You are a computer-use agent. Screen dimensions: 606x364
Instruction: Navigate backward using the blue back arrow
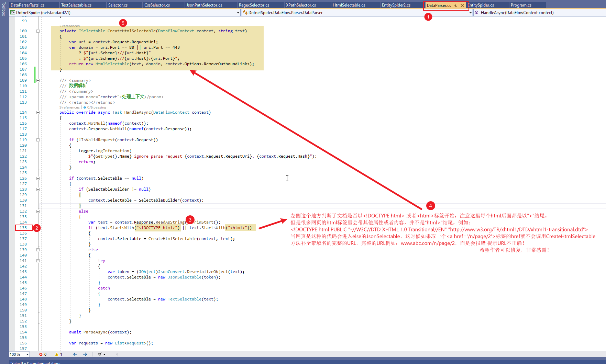pos(75,354)
